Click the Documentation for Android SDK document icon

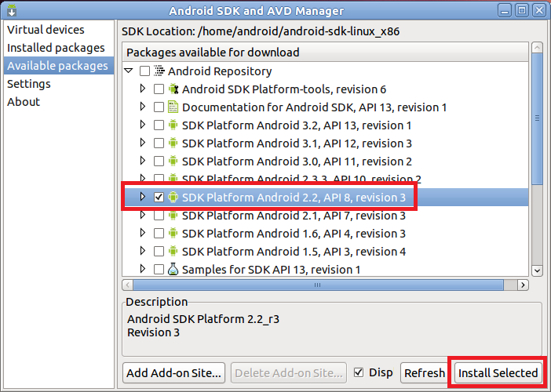pos(173,107)
